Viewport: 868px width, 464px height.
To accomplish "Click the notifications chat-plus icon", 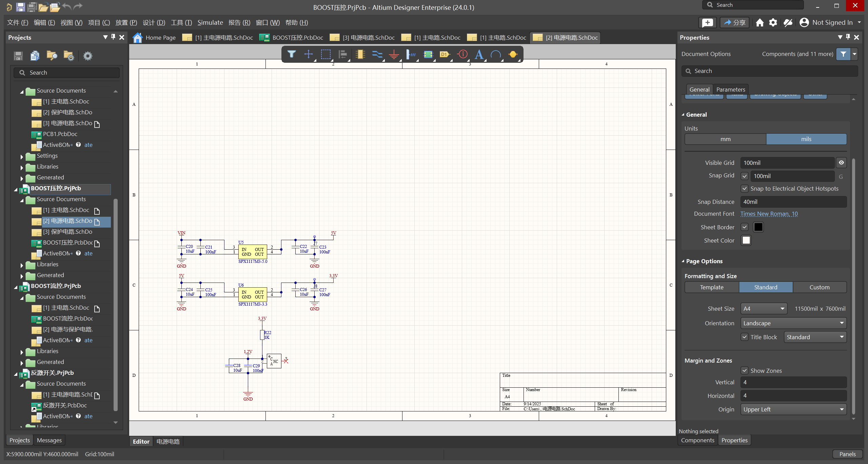I will 707,23.
